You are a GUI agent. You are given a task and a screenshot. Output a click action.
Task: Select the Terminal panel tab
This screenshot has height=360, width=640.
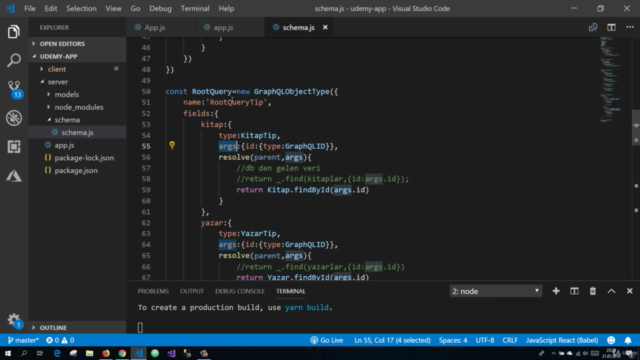point(291,291)
